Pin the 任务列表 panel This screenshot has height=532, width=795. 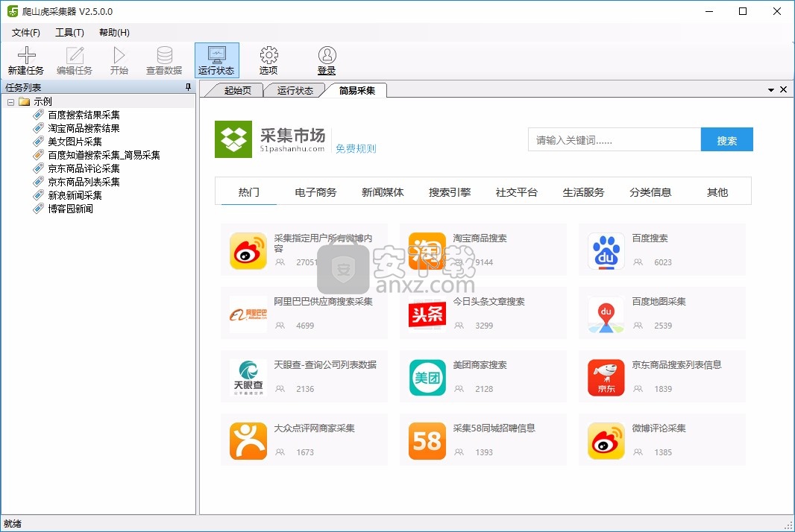[x=188, y=87]
